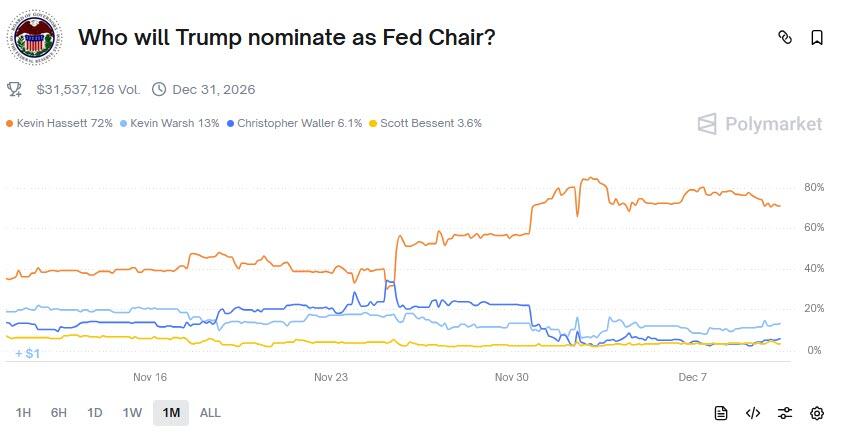Click the embed code icon
This screenshot has width=846, height=435.
pos(753,413)
